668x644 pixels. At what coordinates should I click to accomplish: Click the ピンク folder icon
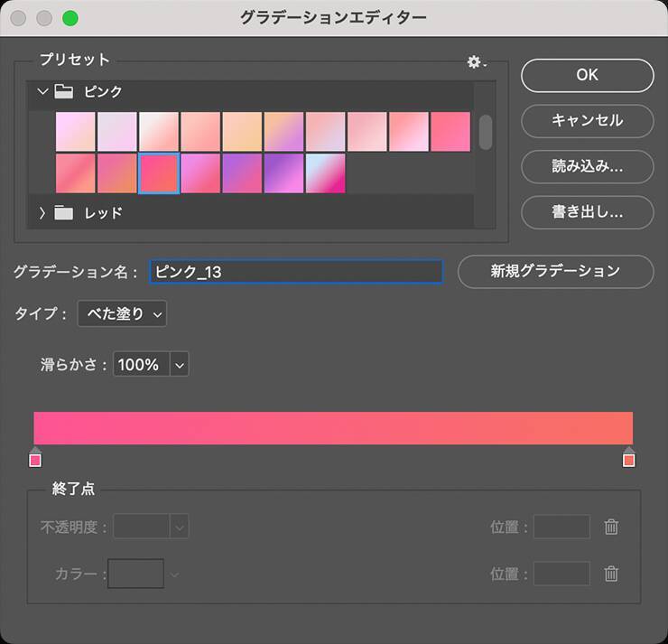pos(64,91)
